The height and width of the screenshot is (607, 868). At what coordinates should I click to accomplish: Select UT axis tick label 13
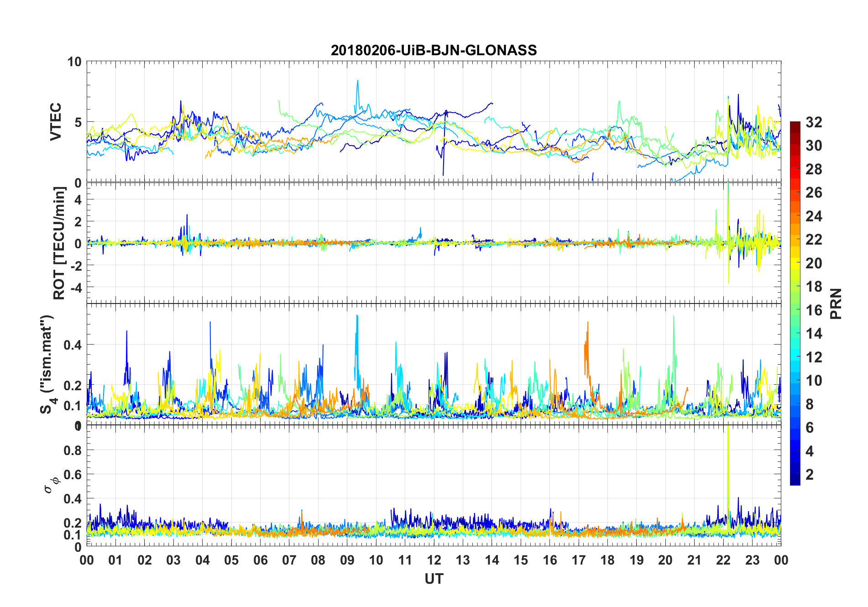click(463, 560)
